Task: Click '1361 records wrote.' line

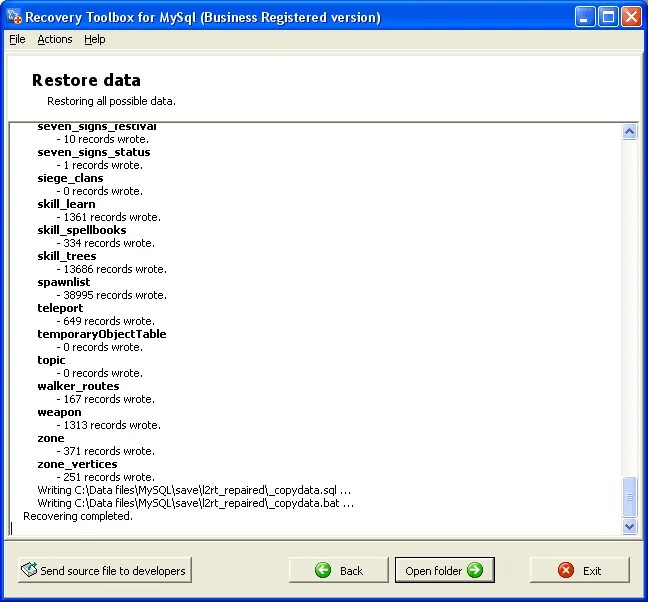Action: click(109, 217)
